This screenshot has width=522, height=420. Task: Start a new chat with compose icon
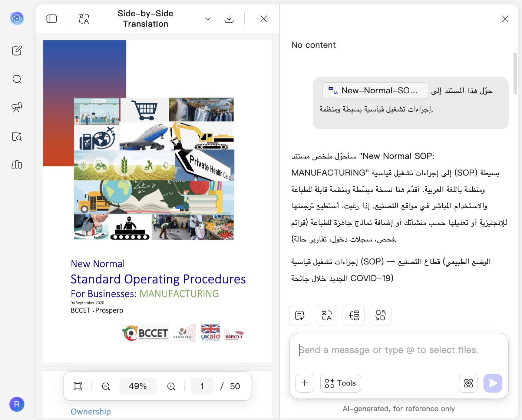pos(17,50)
